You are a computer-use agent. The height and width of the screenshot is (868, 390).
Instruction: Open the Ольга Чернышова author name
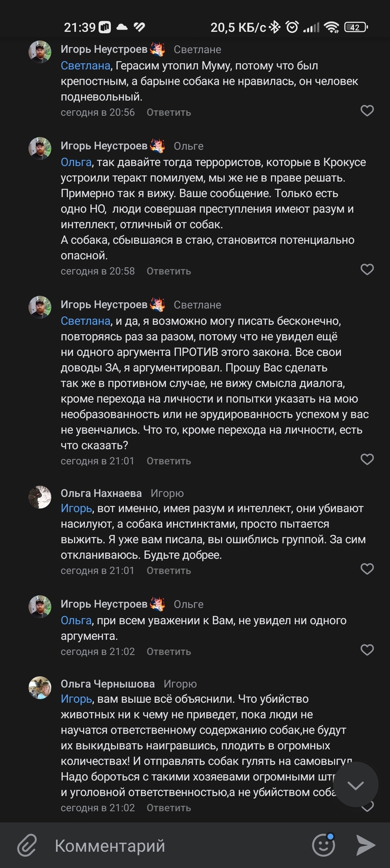coord(108,684)
